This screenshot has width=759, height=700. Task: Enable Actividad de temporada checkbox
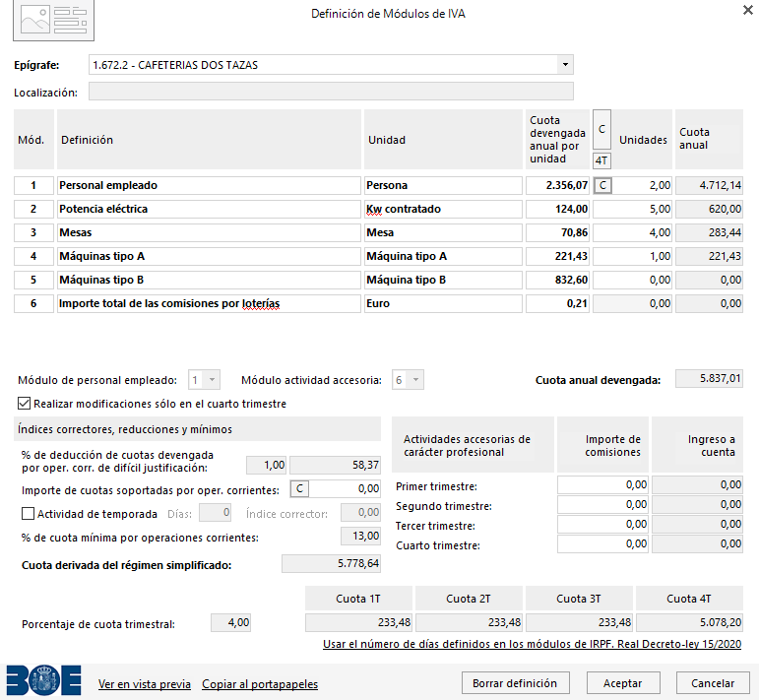[29, 514]
